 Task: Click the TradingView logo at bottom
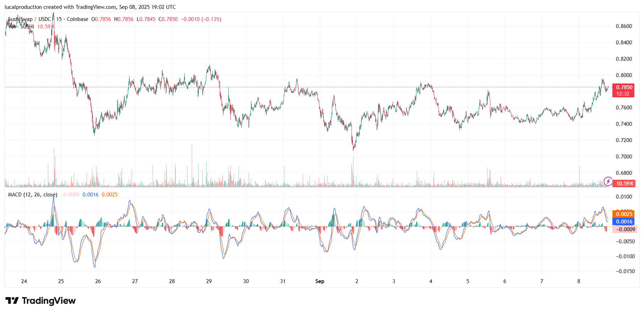[40, 301]
